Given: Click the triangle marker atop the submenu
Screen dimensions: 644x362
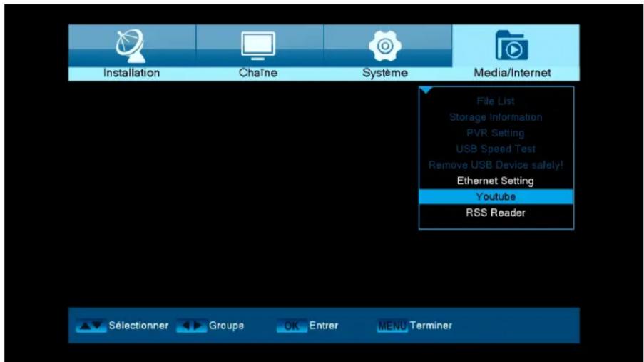Looking at the screenshot, I should (426, 90).
